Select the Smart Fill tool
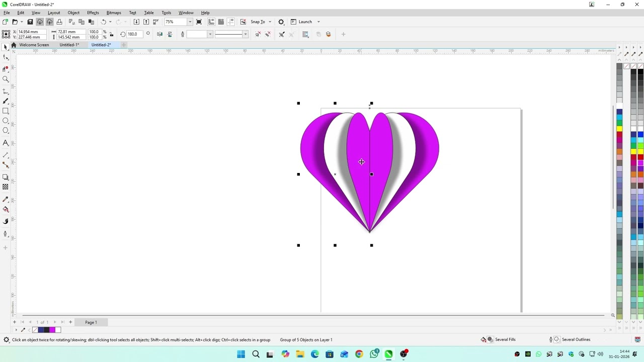Viewport: 644px width, 362px height. [6, 221]
